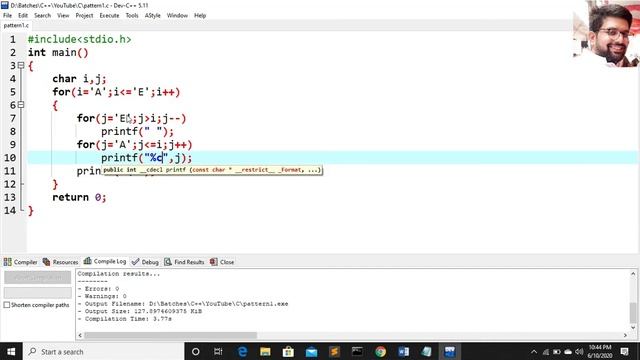Click the compile log scroll-down arrow
The height and width of the screenshot is (360, 640).
633,327
